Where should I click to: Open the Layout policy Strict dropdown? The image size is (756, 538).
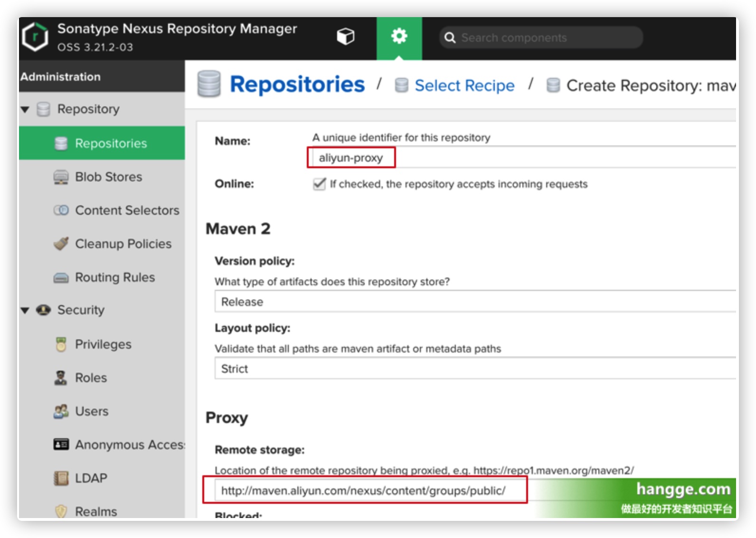click(475, 368)
